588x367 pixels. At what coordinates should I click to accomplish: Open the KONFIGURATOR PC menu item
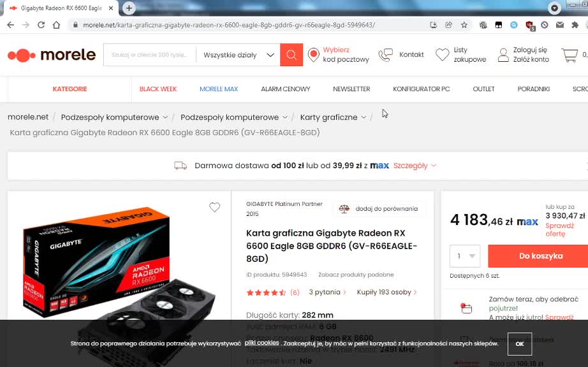421,89
